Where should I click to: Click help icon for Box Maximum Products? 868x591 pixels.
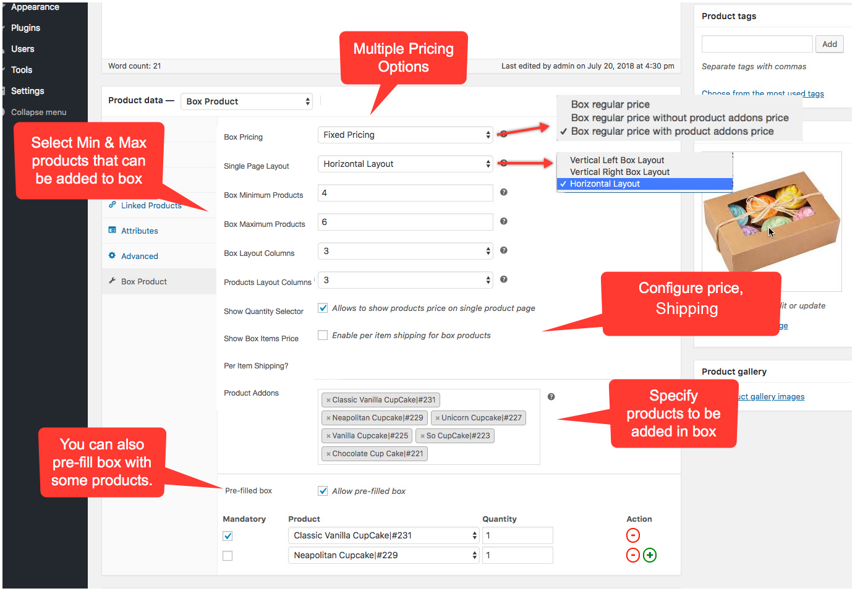[504, 221]
